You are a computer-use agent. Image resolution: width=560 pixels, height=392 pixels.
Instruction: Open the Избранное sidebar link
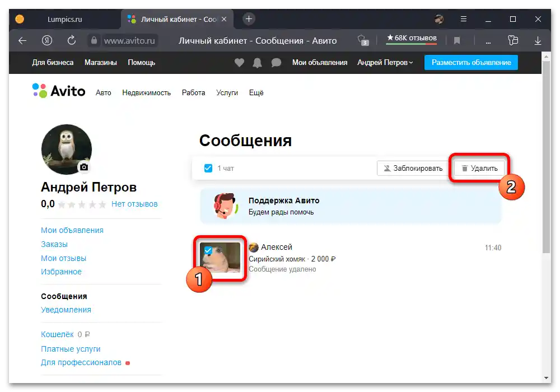click(x=61, y=272)
